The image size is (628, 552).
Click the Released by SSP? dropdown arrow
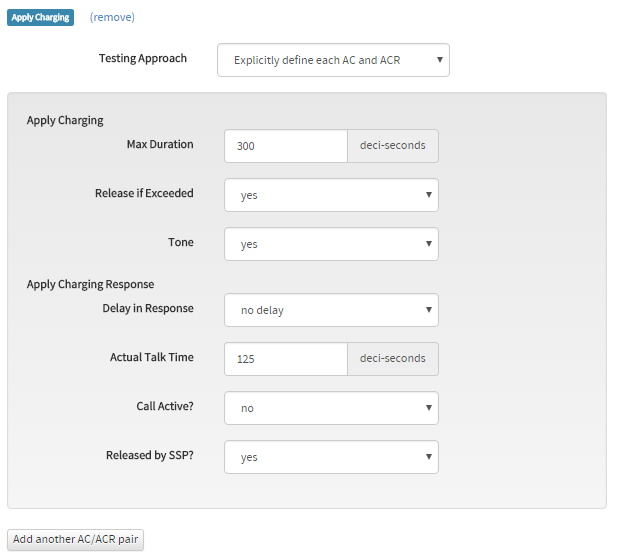[429, 457]
